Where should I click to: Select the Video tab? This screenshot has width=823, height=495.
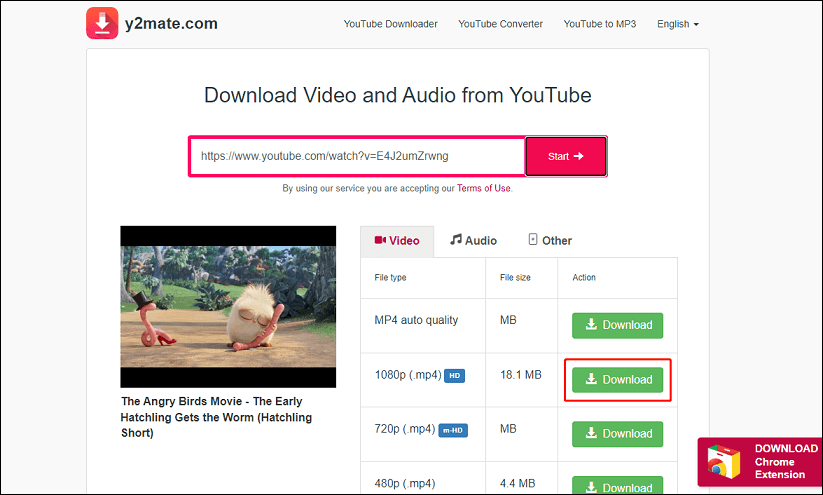click(x=397, y=241)
